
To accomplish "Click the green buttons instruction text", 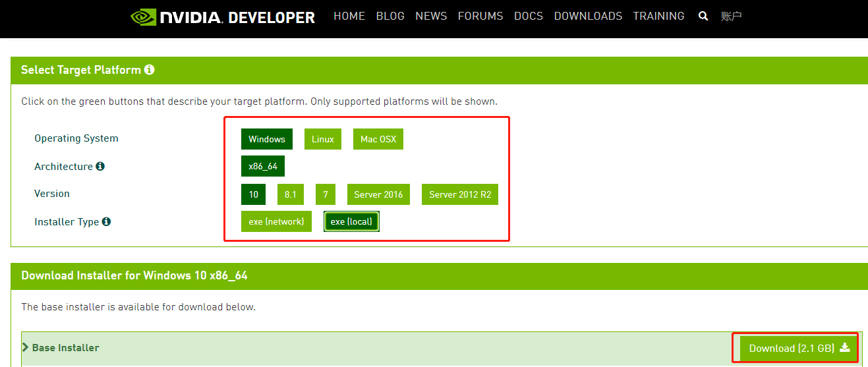I will coord(259,101).
